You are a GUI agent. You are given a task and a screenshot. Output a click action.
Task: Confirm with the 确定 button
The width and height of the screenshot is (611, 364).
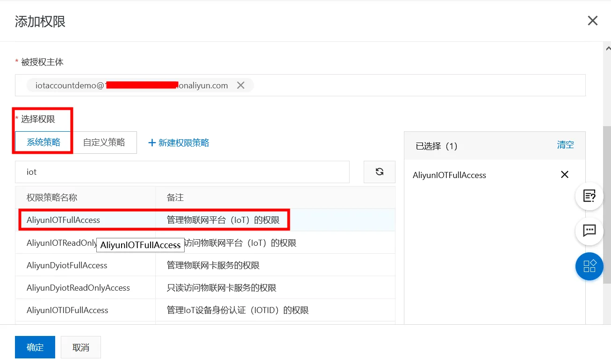click(35, 347)
